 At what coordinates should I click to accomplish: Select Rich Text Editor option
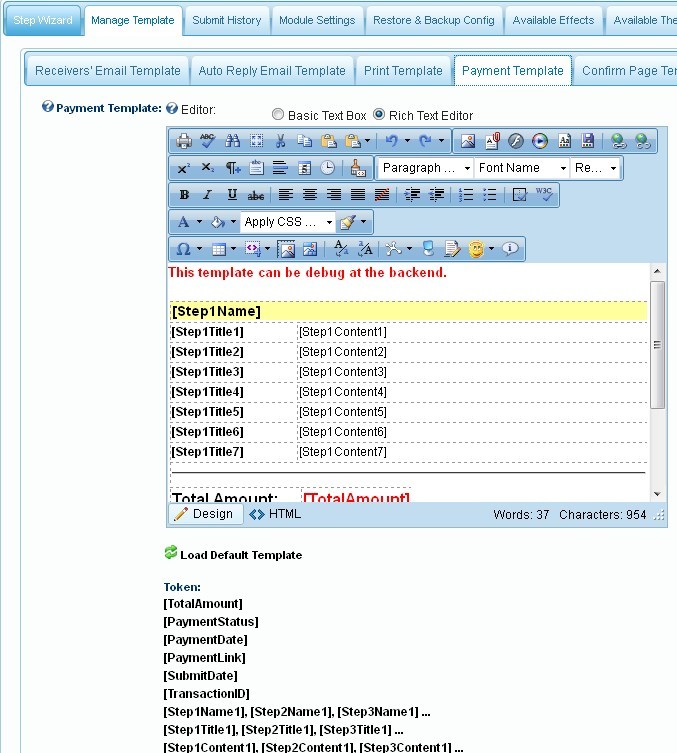pyautogui.click(x=379, y=114)
